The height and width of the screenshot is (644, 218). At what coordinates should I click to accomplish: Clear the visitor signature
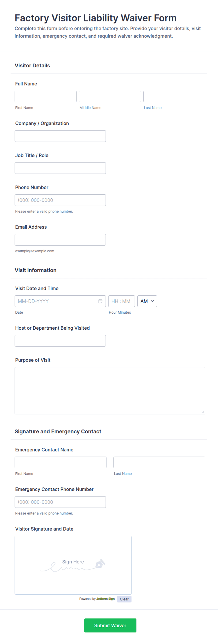(x=124, y=599)
